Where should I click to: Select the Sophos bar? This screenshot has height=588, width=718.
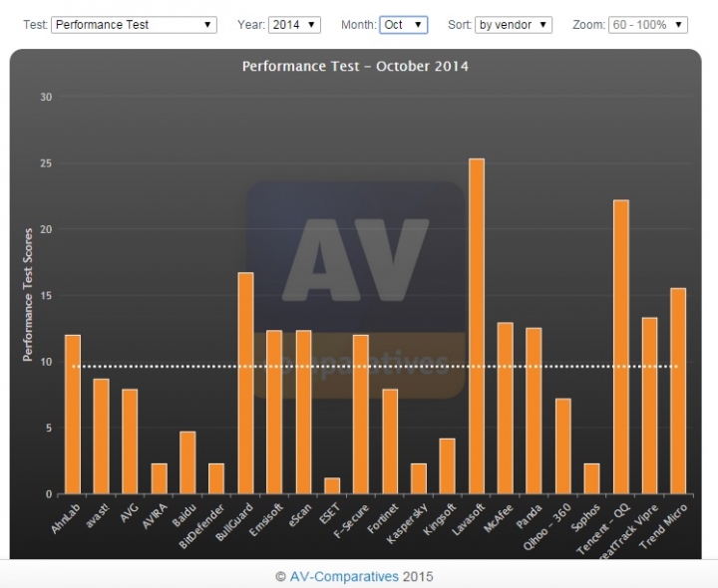tap(591, 479)
